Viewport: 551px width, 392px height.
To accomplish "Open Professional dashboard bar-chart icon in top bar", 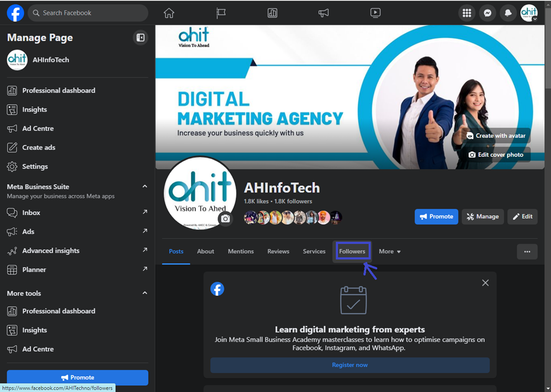I will 272,13.
